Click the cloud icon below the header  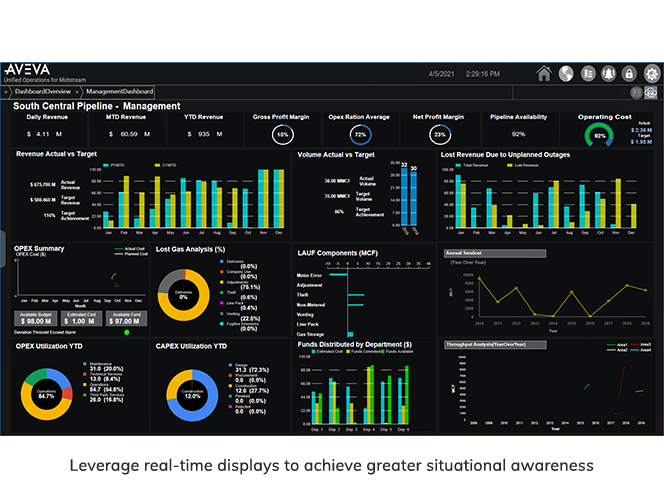[651, 91]
